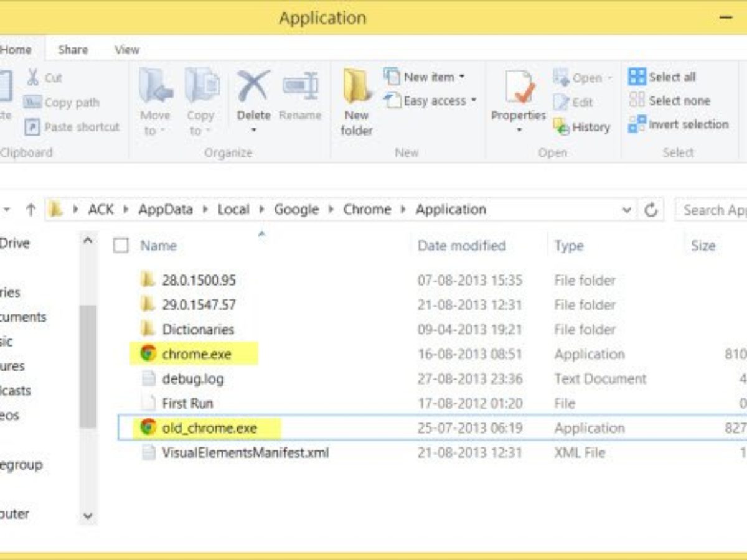The image size is (747, 560).
Task: Click the Move to folder icon
Action: point(155,85)
